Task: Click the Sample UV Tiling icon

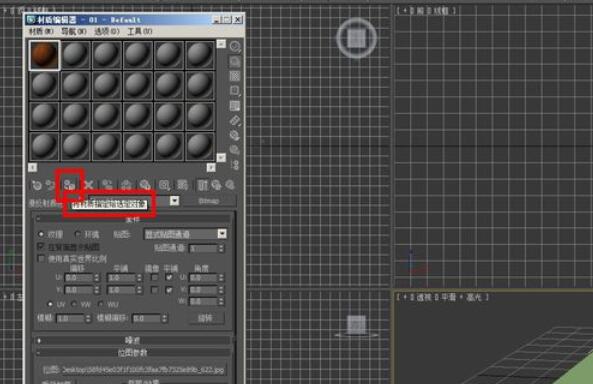Action: pyautogui.click(x=235, y=91)
